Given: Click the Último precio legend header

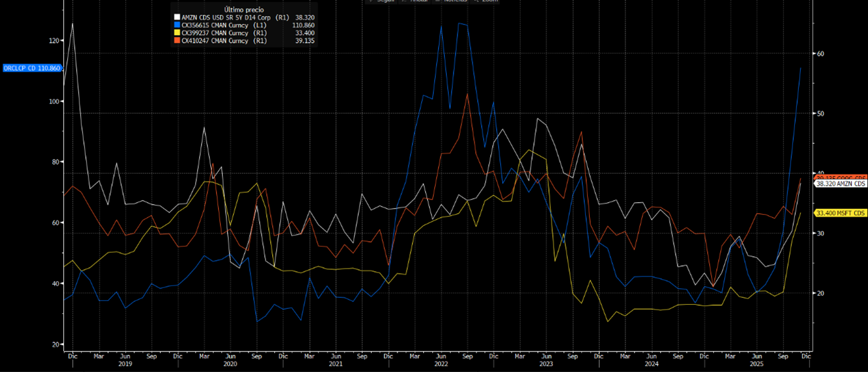Looking at the screenshot, I should [x=244, y=10].
